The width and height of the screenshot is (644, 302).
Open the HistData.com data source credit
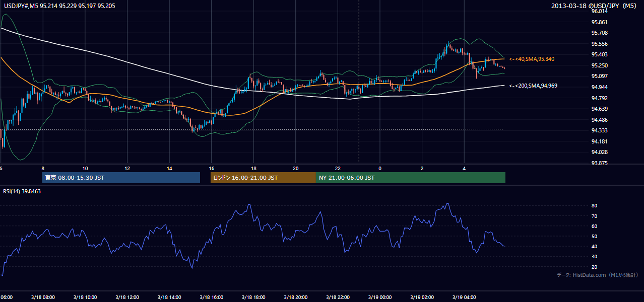point(597,275)
